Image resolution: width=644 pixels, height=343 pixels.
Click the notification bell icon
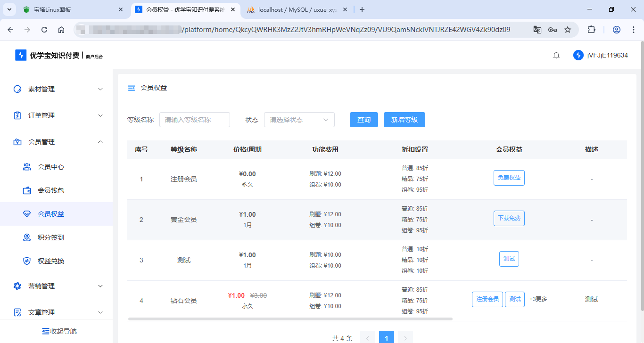556,55
